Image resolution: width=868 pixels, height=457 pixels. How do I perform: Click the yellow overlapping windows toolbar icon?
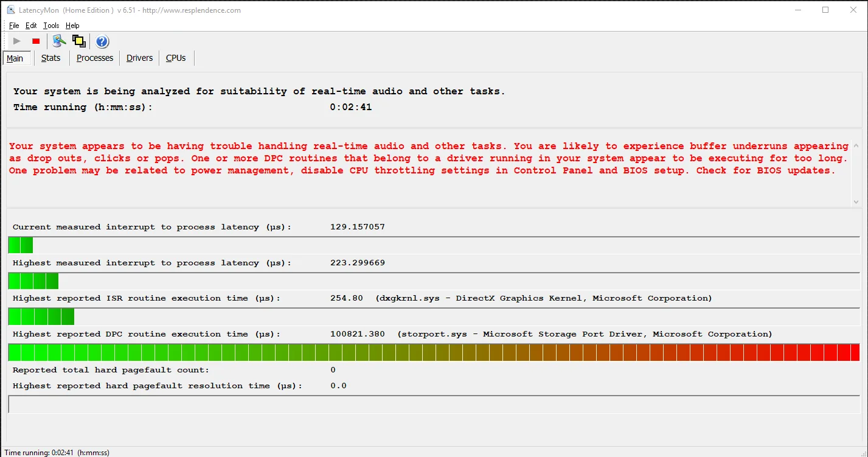78,41
